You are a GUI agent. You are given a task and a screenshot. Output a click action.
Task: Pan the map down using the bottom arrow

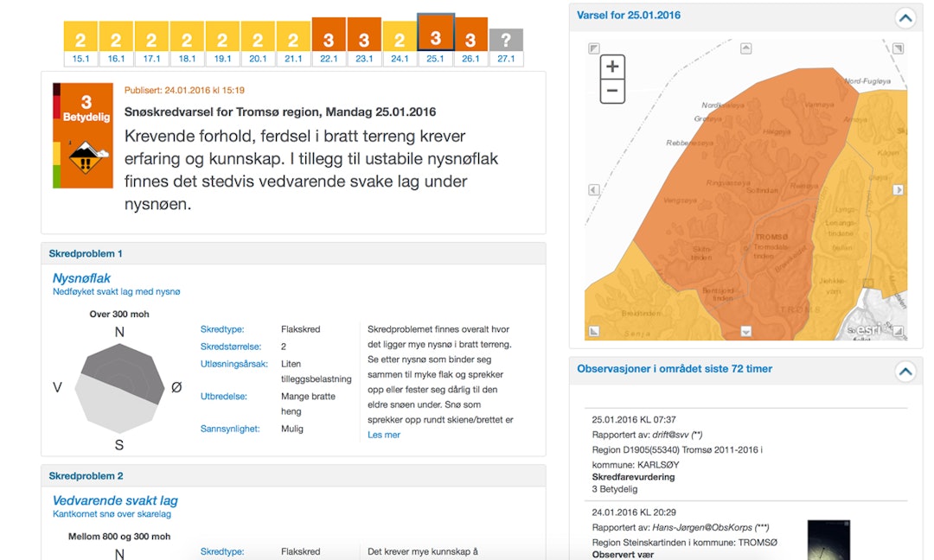click(745, 329)
